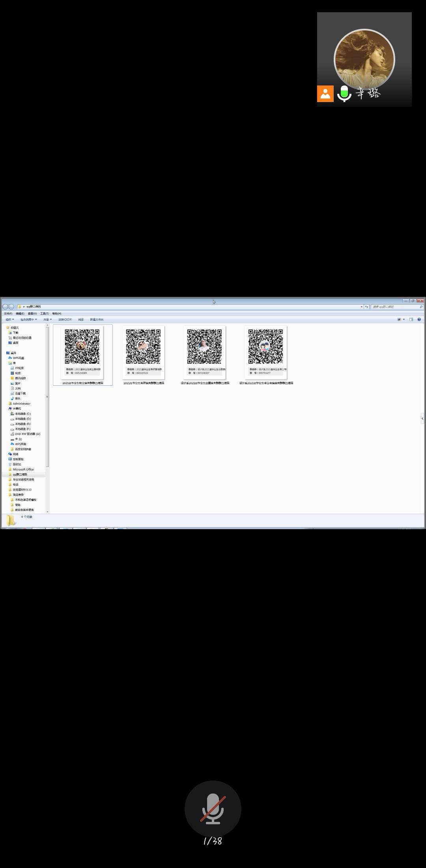Toggle the preview pane button in toolbar

[411, 320]
